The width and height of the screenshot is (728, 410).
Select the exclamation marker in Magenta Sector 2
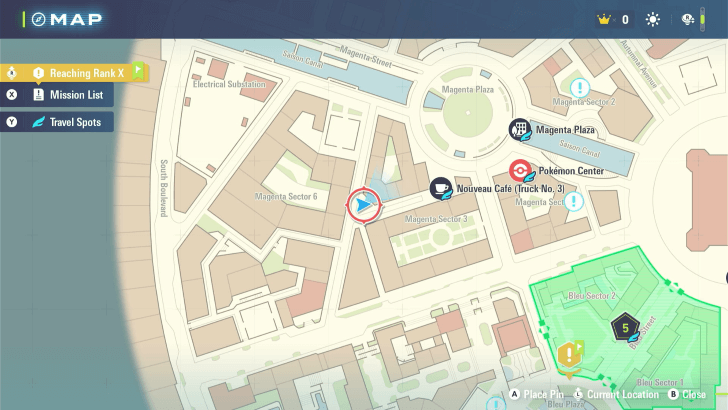(x=579, y=87)
